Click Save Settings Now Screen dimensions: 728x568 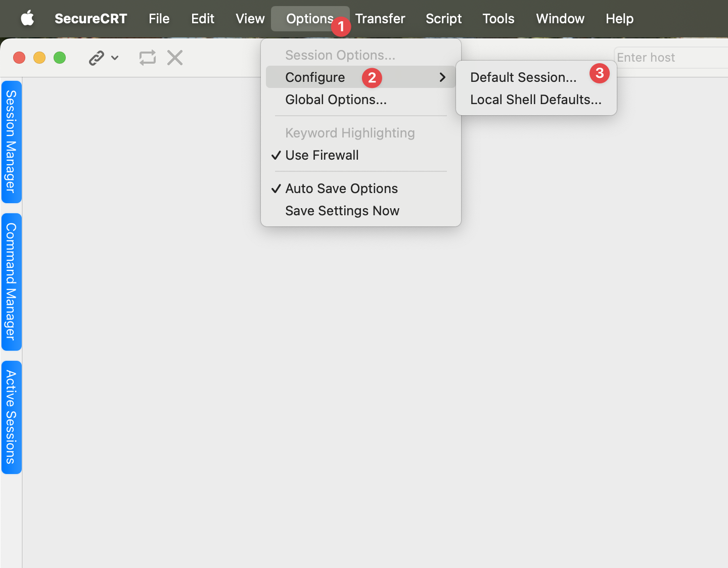pos(342,211)
